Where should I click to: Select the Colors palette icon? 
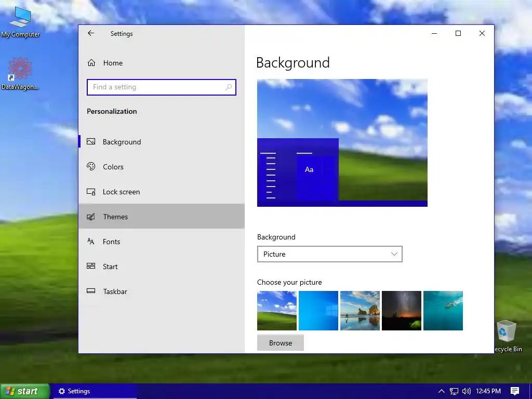point(91,167)
